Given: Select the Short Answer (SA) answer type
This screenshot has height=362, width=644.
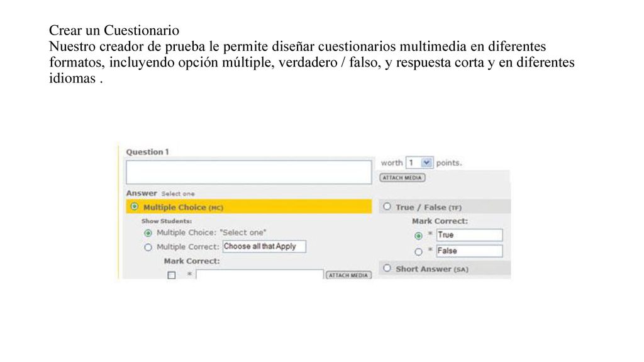Looking at the screenshot, I should 387,268.
